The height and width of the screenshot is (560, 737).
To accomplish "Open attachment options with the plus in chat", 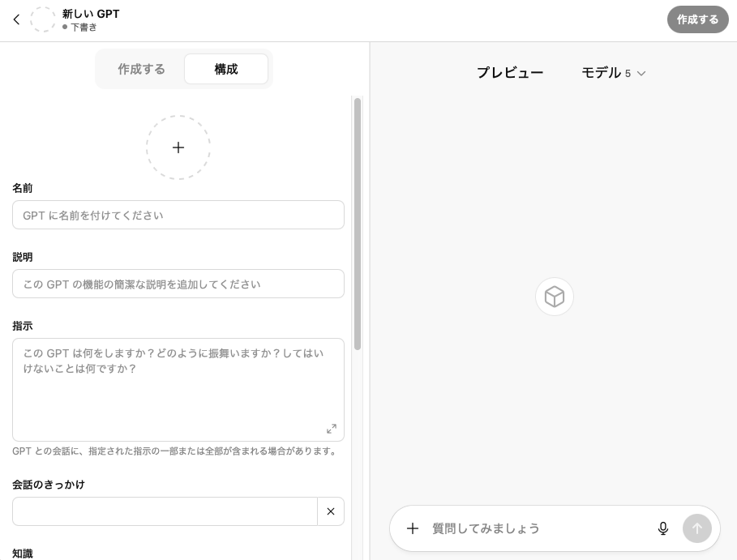I will pyautogui.click(x=413, y=528).
